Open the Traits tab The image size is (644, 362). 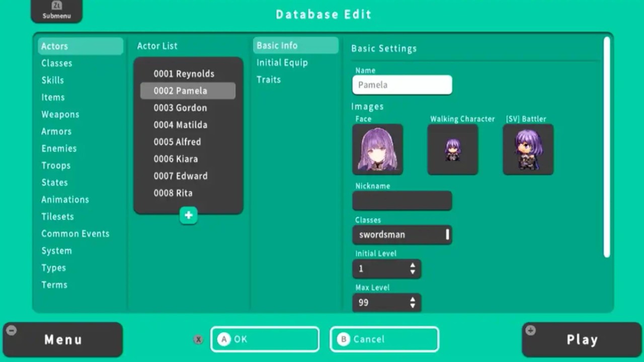[x=269, y=80]
